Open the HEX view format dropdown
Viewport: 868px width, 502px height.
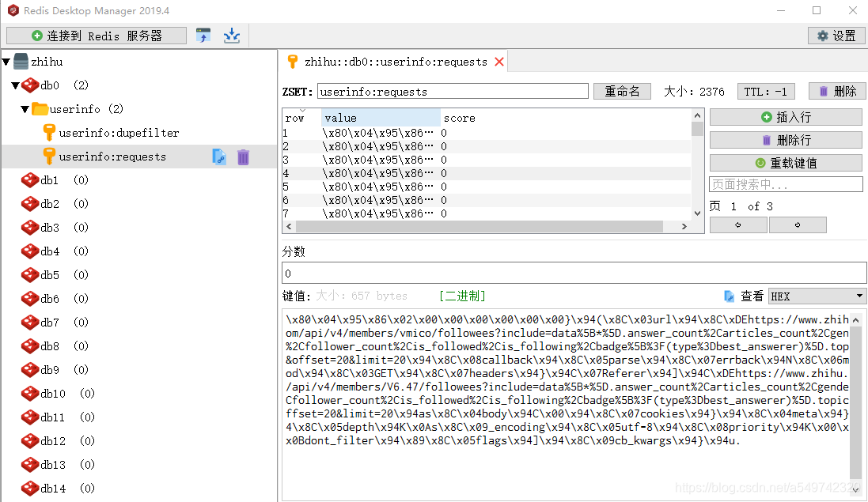coord(817,296)
